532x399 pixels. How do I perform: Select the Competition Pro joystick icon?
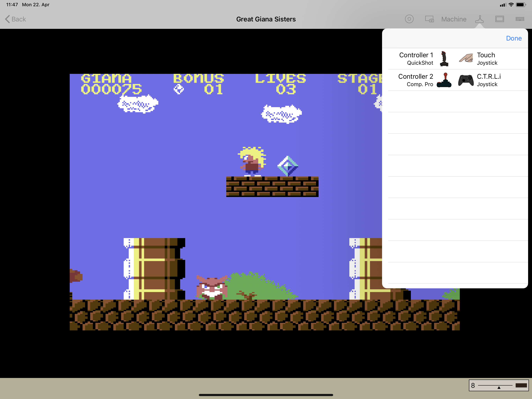point(444,80)
